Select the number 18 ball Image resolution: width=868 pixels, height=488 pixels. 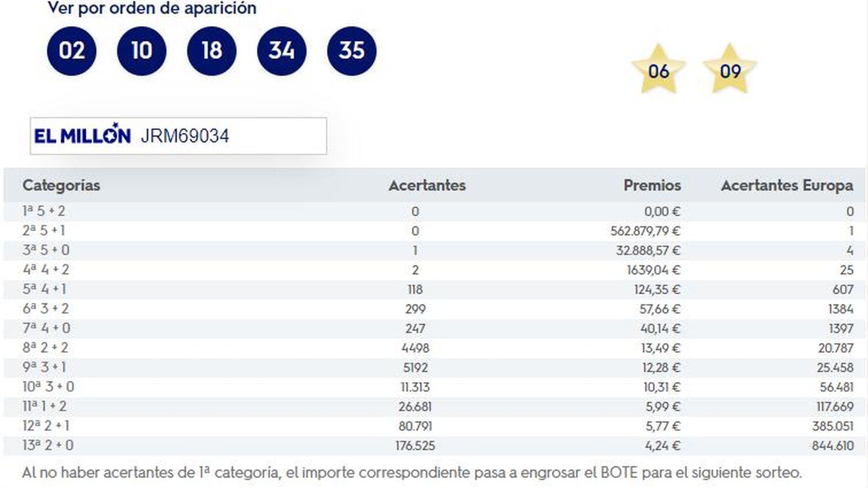pos(212,50)
